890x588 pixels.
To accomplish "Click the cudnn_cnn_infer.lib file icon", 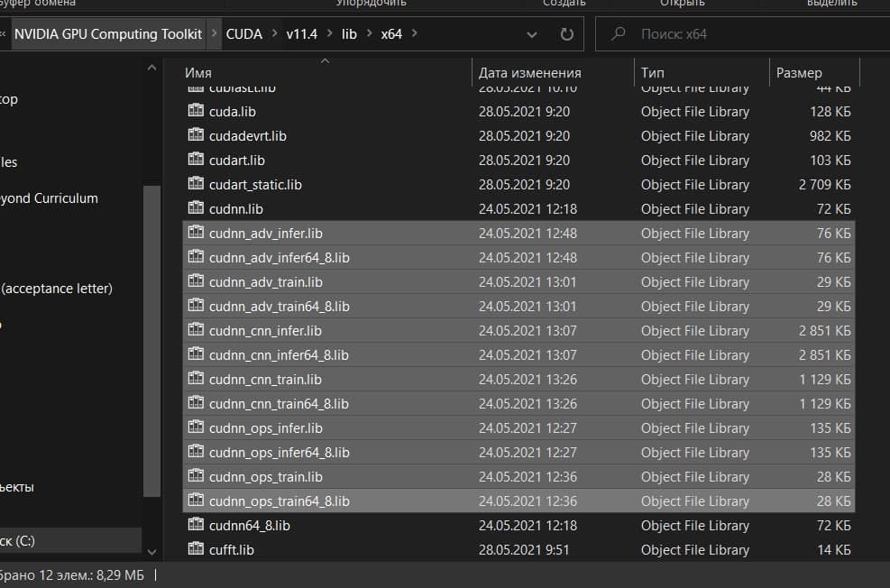I will point(196,330).
